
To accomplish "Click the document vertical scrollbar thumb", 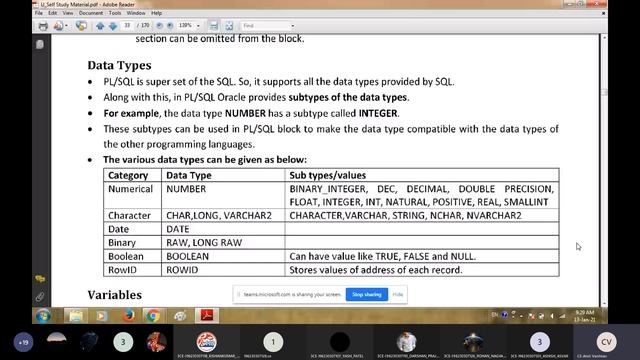I will 604,92.
